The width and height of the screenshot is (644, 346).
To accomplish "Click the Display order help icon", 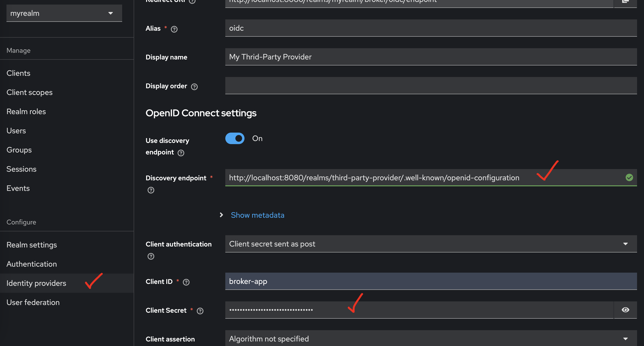I will pos(194,87).
